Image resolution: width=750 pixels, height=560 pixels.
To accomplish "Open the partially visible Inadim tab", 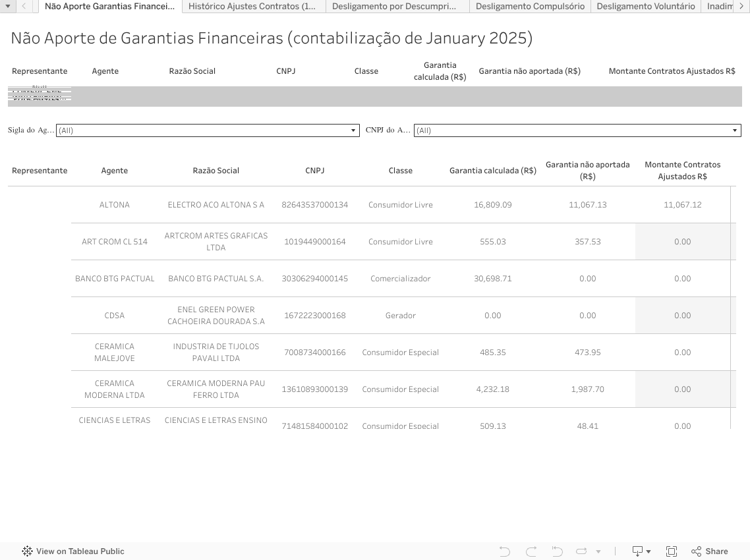I will point(719,6).
